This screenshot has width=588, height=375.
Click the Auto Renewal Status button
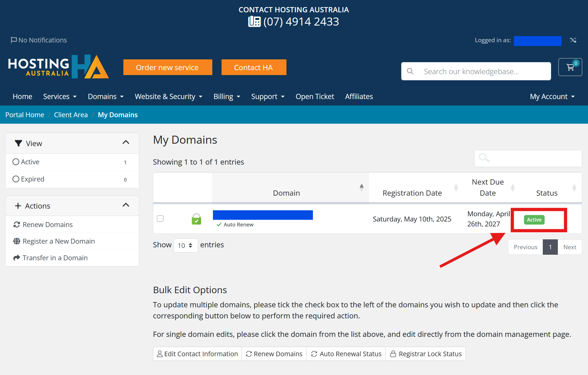[x=346, y=354]
